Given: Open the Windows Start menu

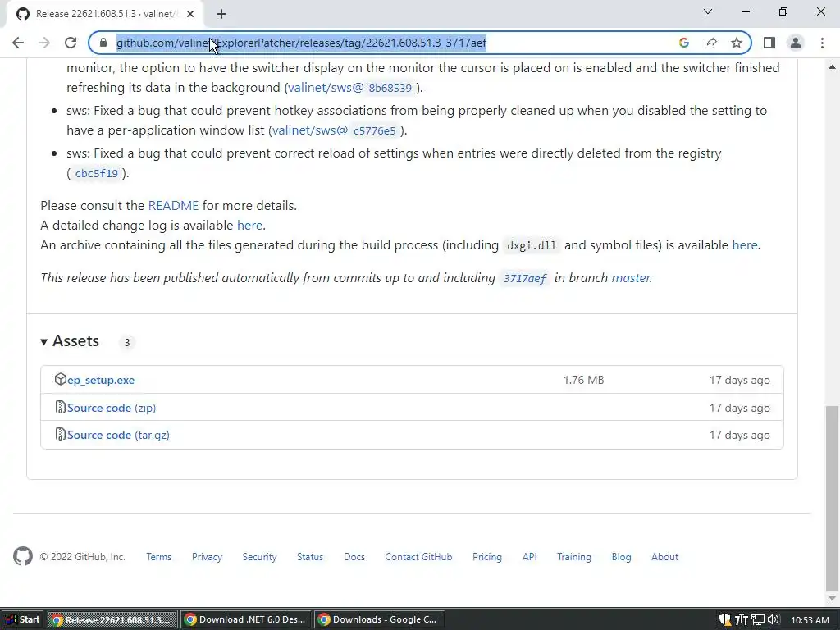Looking at the screenshot, I should pyautogui.click(x=22, y=620).
